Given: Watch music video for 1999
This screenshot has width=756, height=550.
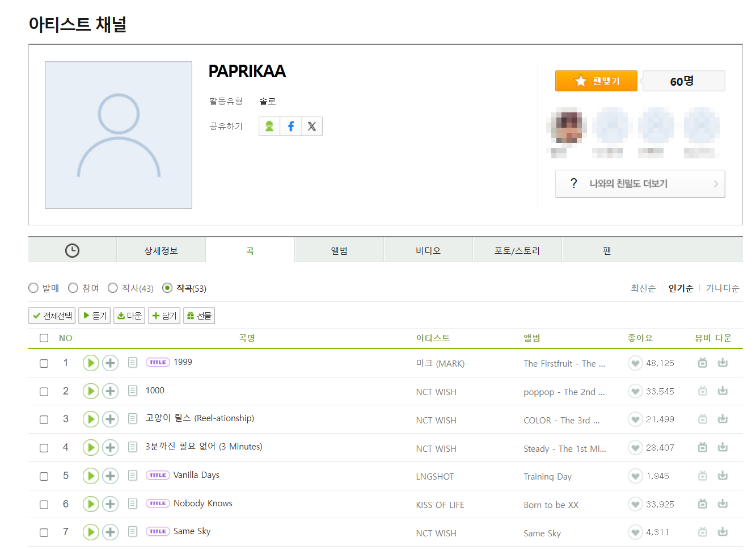Looking at the screenshot, I should pos(702,363).
